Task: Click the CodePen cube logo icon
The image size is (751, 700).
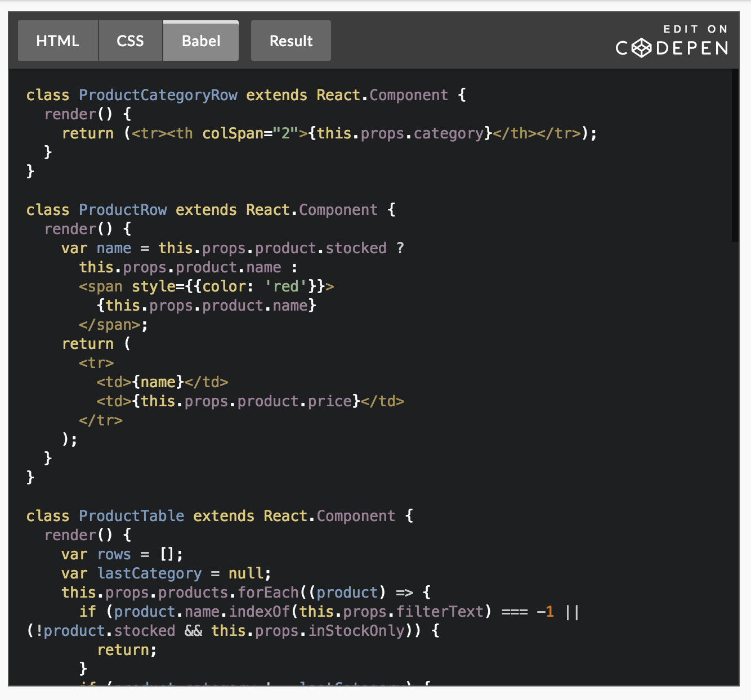Action: tap(641, 48)
